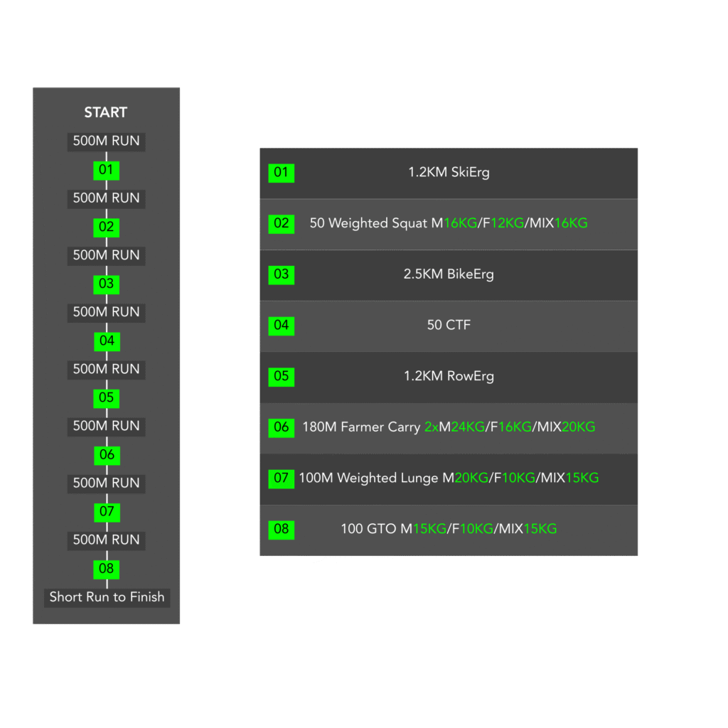Image resolution: width=728 pixels, height=728 pixels.
Task: Select the green 08 badge beside 100 GTO
Action: pos(281,529)
